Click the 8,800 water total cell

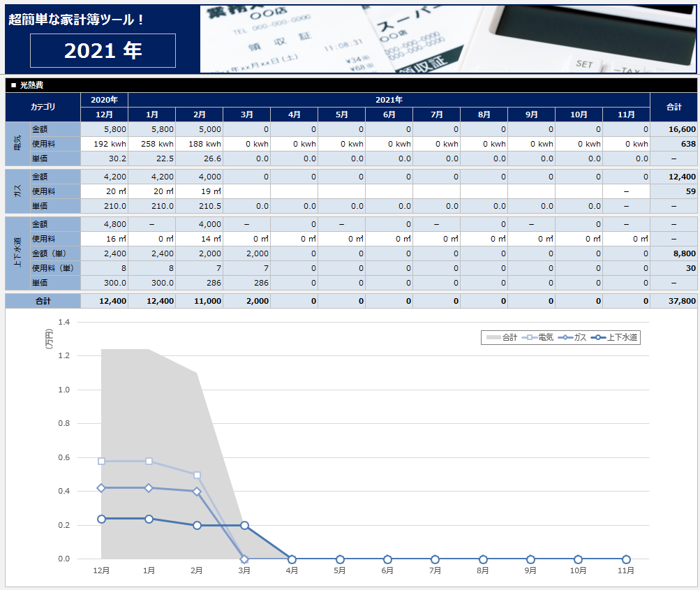tap(673, 253)
